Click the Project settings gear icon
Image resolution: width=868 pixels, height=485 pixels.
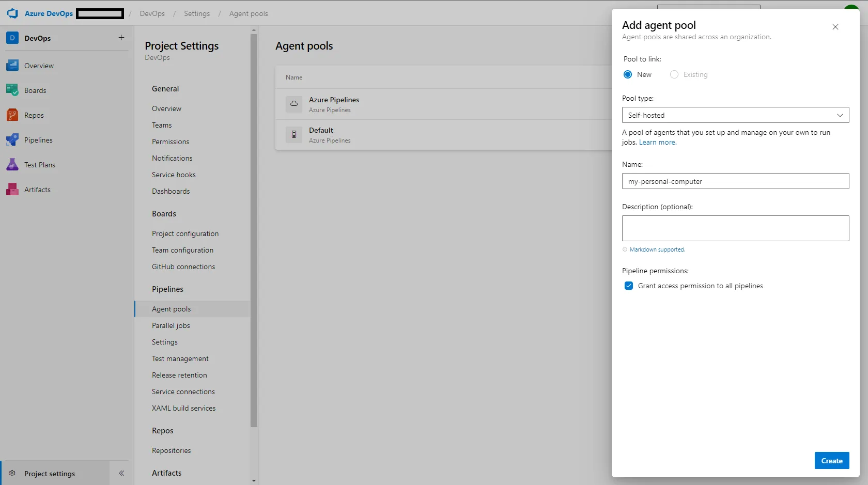(x=12, y=473)
